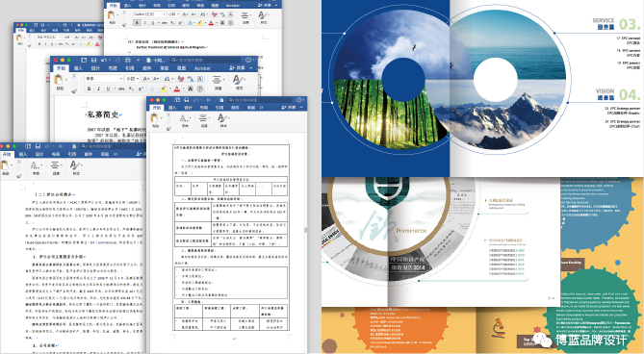Click strikethrough abc icon in 私募简史 window
Viewport: 644px width, 354px height.
pyautogui.click(x=121, y=88)
